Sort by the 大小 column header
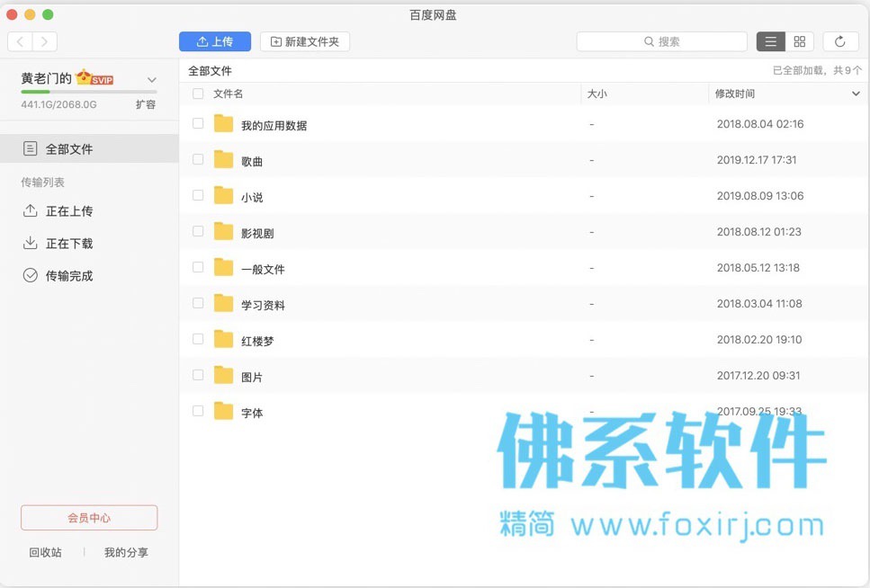This screenshot has width=870, height=588. coord(597,94)
